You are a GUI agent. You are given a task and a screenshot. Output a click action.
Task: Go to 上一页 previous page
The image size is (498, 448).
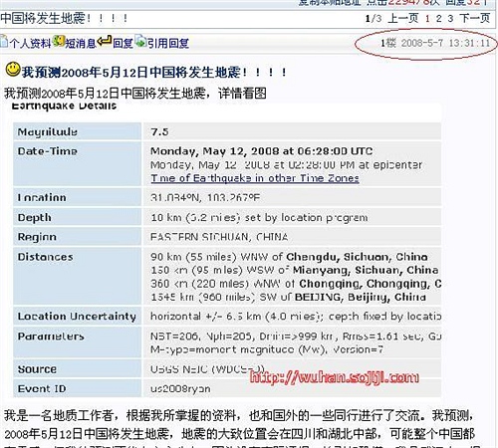click(403, 18)
